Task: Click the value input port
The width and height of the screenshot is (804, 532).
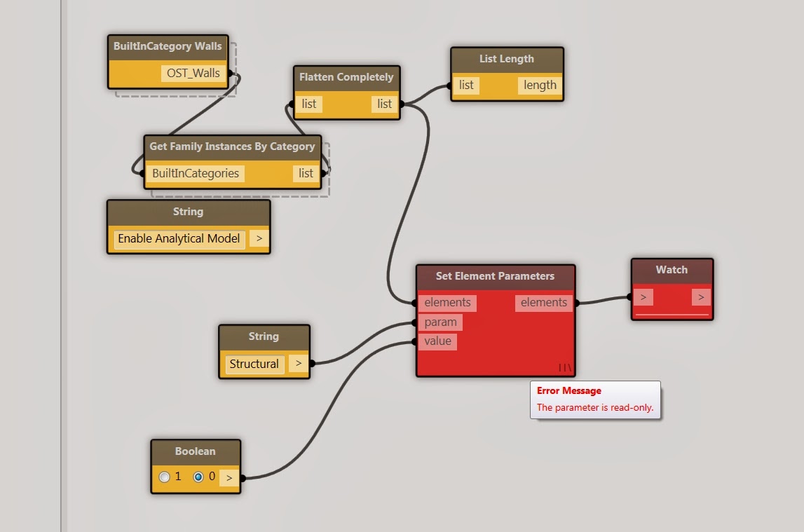Action: pyautogui.click(x=438, y=341)
